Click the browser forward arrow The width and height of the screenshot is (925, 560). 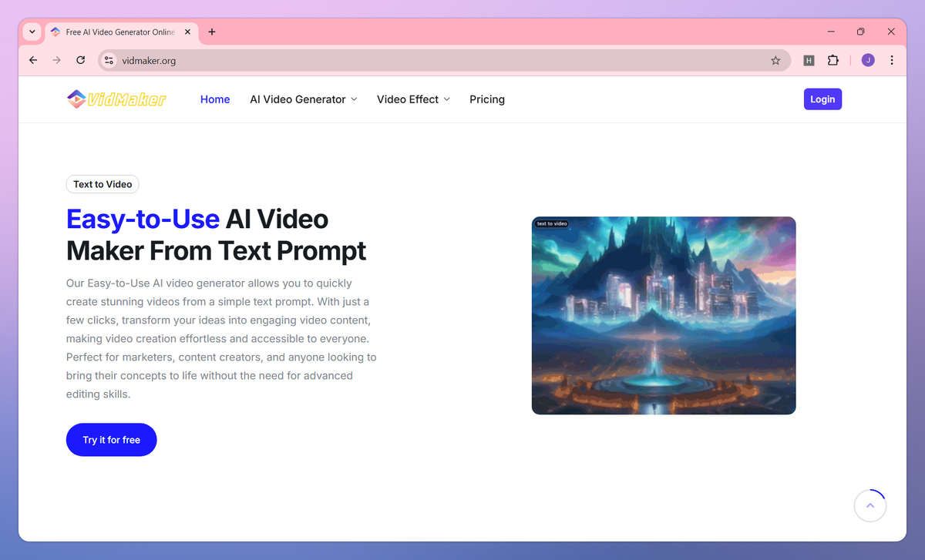point(56,59)
